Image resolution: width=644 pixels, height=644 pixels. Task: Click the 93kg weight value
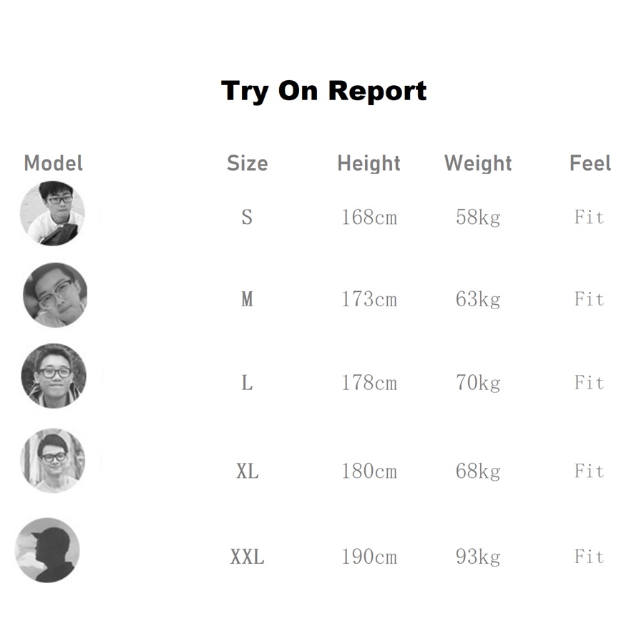point(478,557)
